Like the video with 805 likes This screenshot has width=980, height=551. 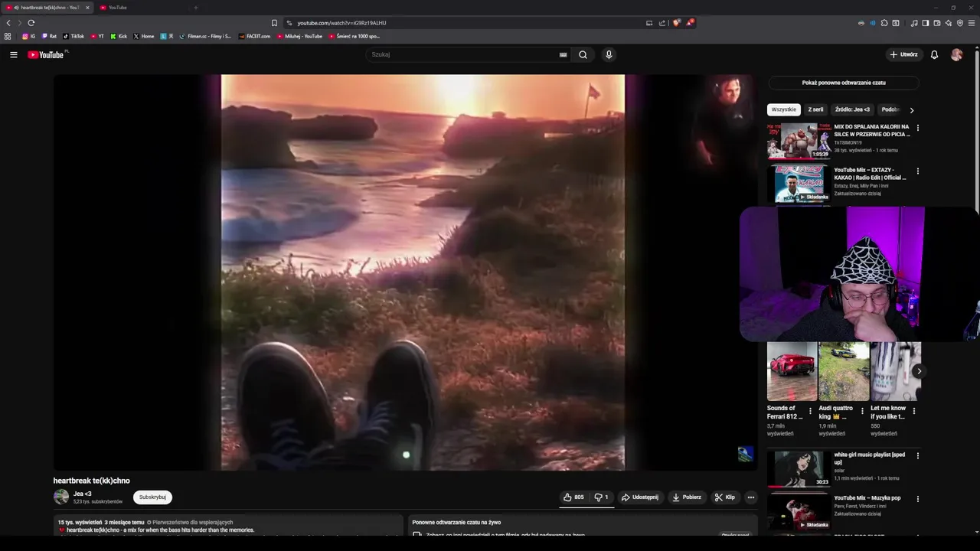pos(573,497)
